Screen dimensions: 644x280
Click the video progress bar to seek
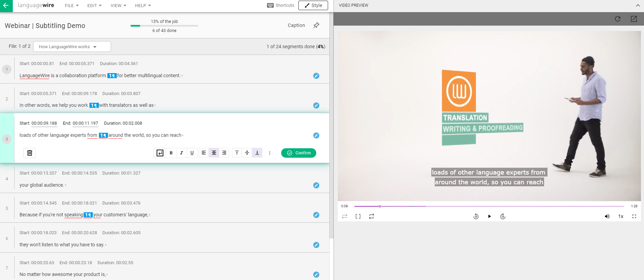click(489, 206)
